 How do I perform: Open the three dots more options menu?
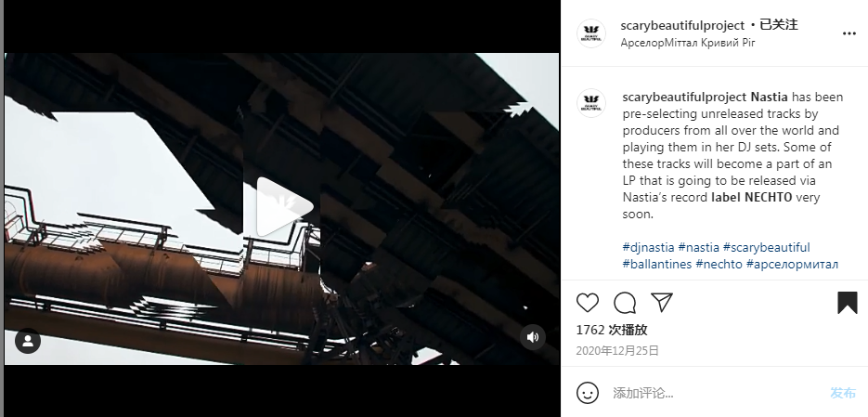click(849, 33)
